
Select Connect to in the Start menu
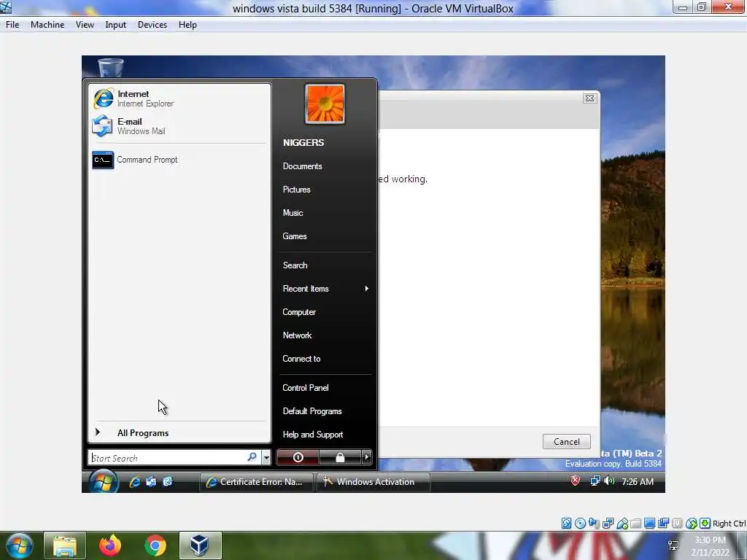(x=301, y=359)
